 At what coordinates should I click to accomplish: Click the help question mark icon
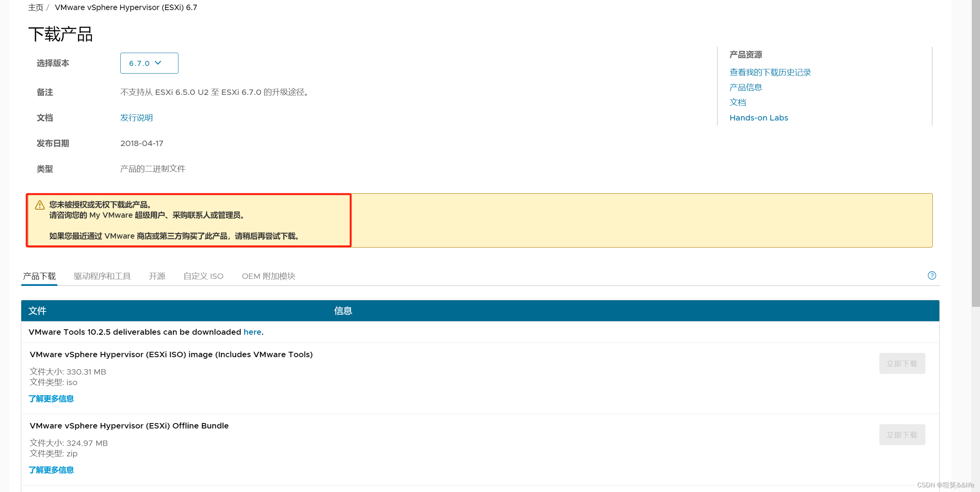932,275
